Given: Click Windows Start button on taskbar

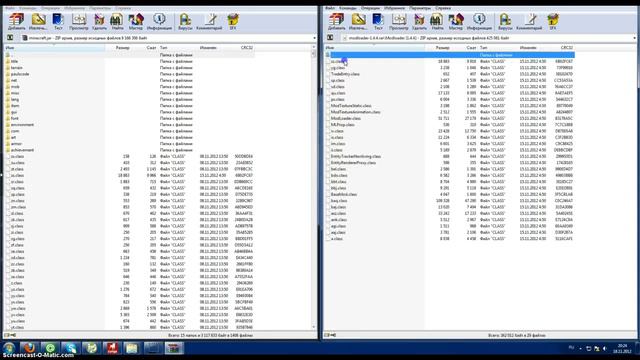Looking at the screenshot, I should tap(9, 348).
